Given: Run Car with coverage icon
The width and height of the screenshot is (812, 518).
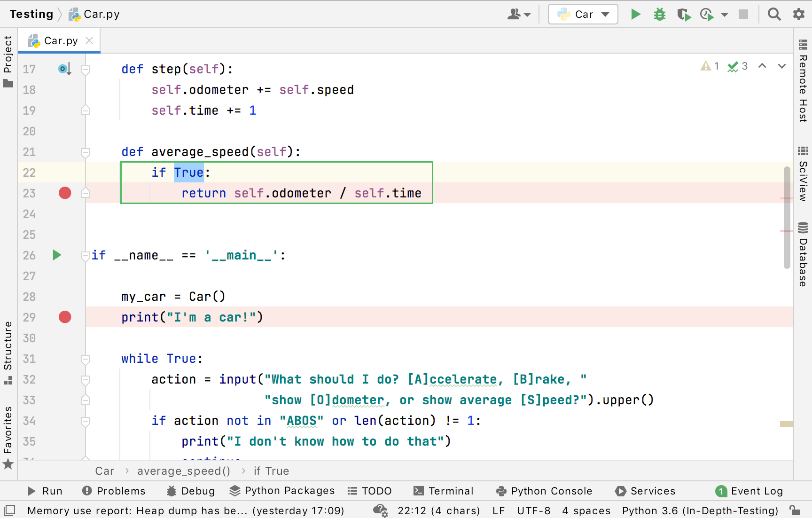Looking at the screenshot, I should tap(684, 15).
